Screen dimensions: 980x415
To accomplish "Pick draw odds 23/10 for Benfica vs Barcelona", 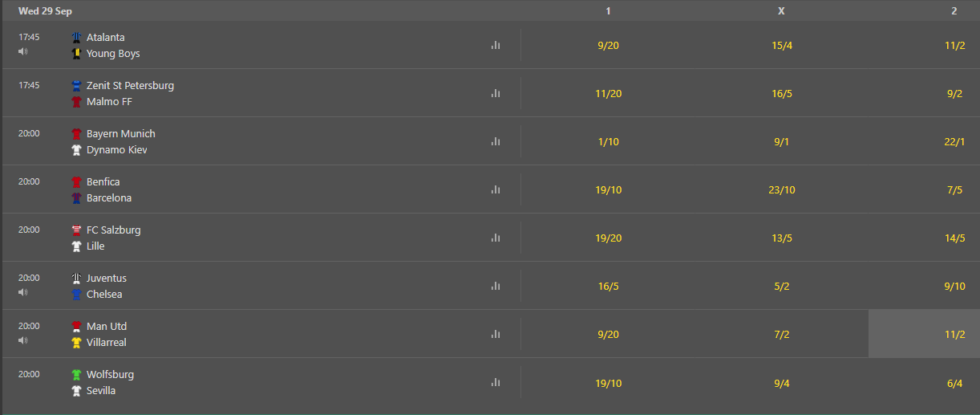I will 781,190.
